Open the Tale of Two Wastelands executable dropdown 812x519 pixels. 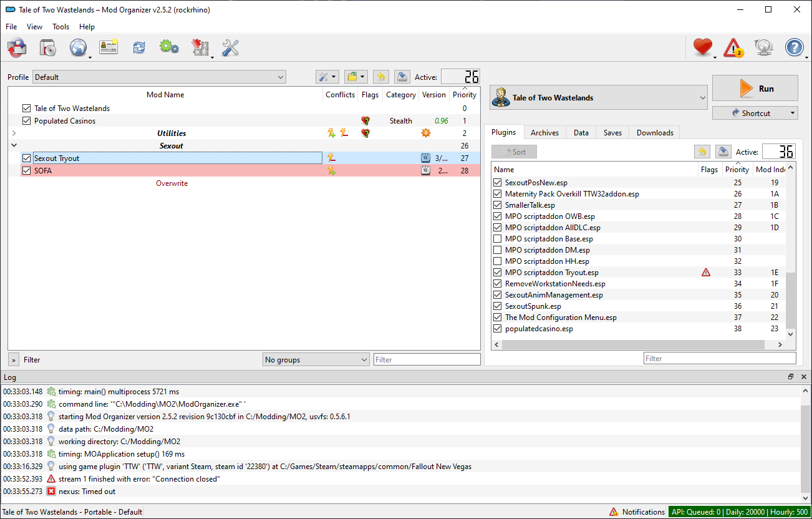click(599, 98)
